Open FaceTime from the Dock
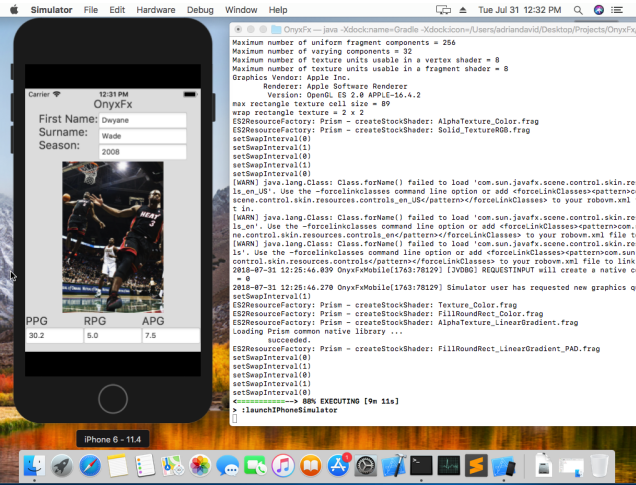The height and width of the screenshot is (485, 636). coord(255,466)
